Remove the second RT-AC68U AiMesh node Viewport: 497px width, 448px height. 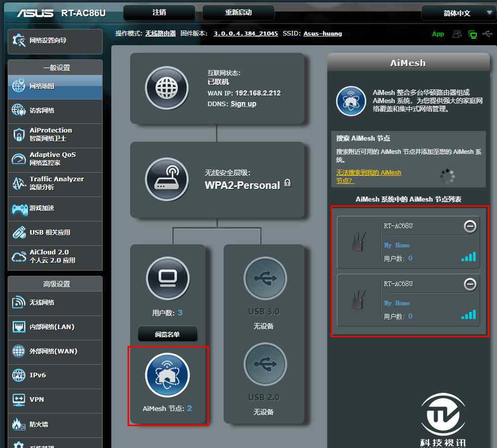470,284
